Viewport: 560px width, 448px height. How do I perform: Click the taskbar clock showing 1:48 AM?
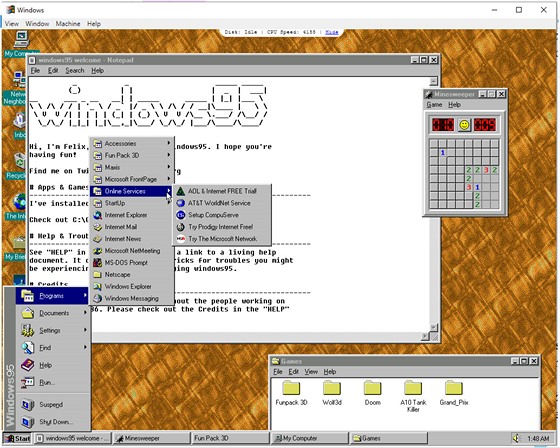pos(538,438)
